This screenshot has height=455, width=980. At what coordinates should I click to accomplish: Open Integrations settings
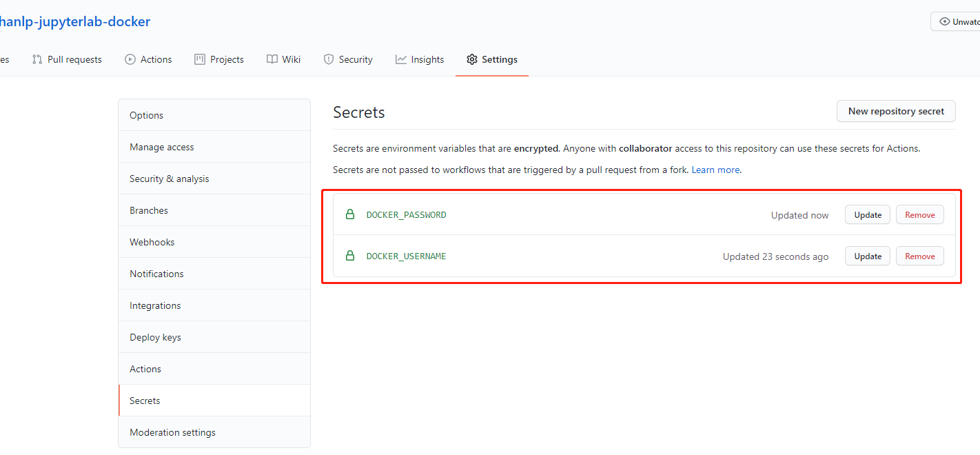[214, 305]
